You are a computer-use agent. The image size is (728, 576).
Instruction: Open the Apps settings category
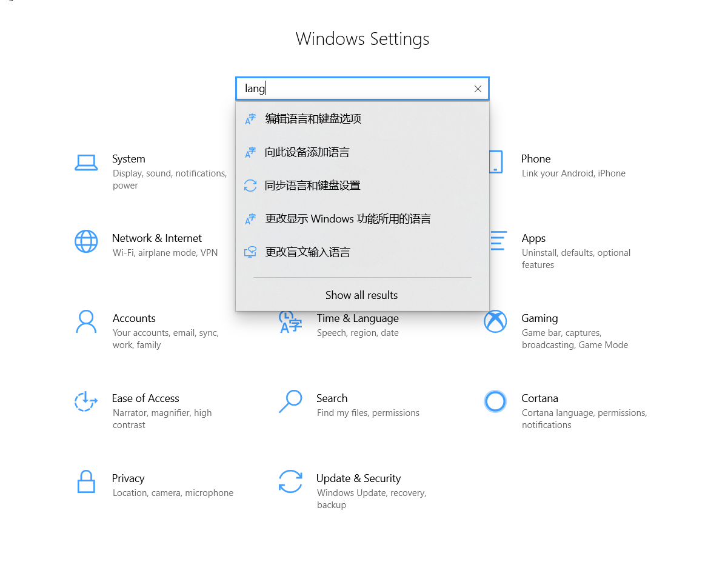click(x=533, y=238)
